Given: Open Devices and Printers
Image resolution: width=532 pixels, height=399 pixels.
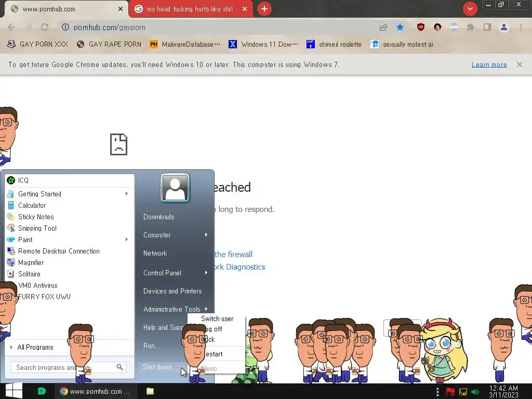Looking at the screenshot, I should pyautogui.click(x=172, y=291).
